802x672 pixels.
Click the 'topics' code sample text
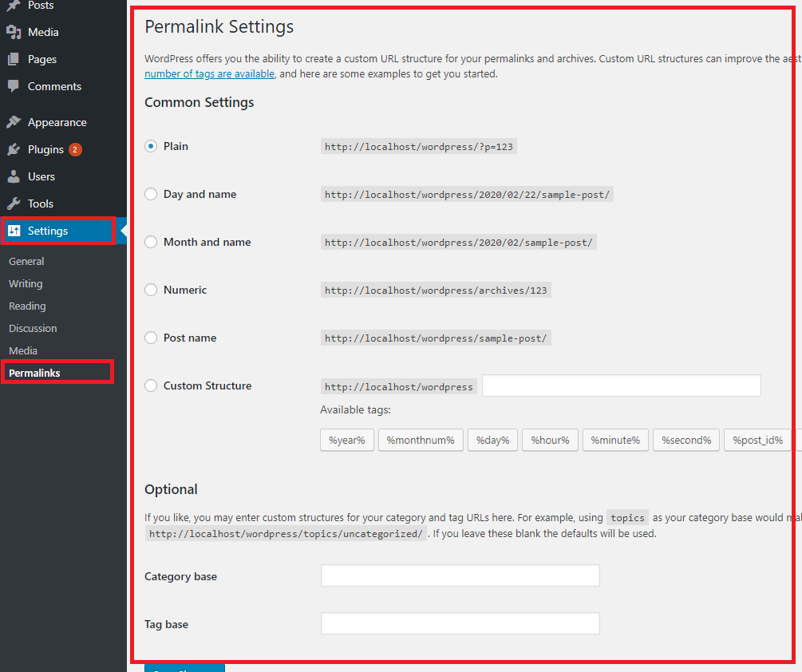click(627, 518)
